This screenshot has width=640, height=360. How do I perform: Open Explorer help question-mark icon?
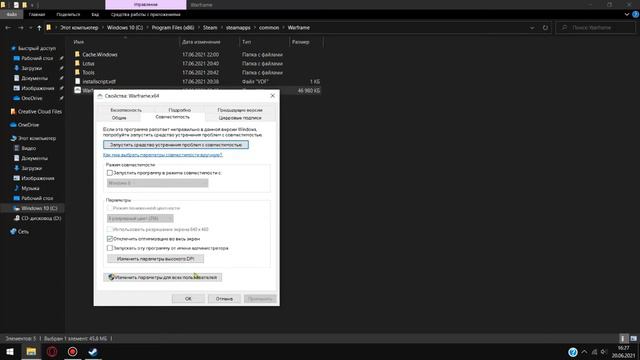[x=636, y=14]
